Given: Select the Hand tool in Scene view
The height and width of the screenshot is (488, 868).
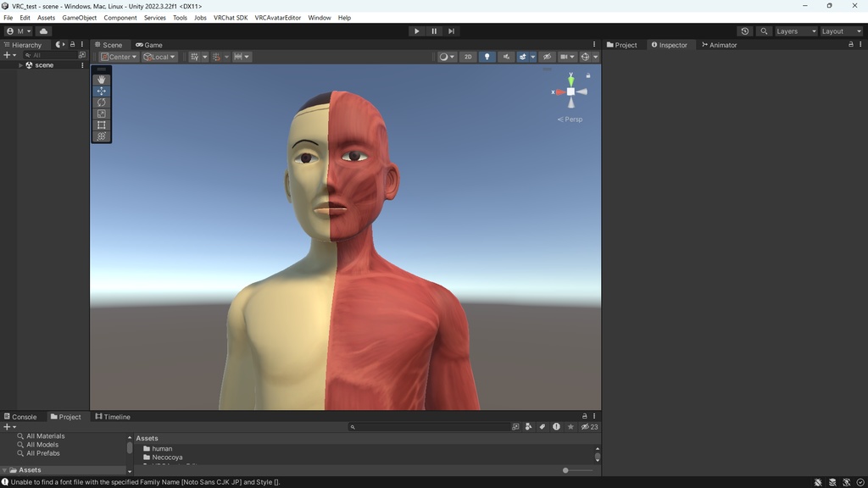Looking at the screenshot, I should pos(101,79).
